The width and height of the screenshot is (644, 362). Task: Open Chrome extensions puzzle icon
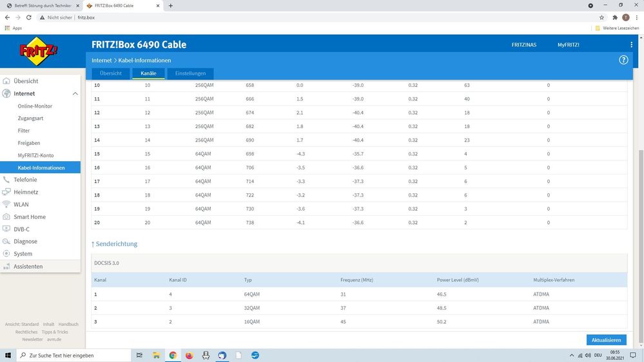click(615, 17)
